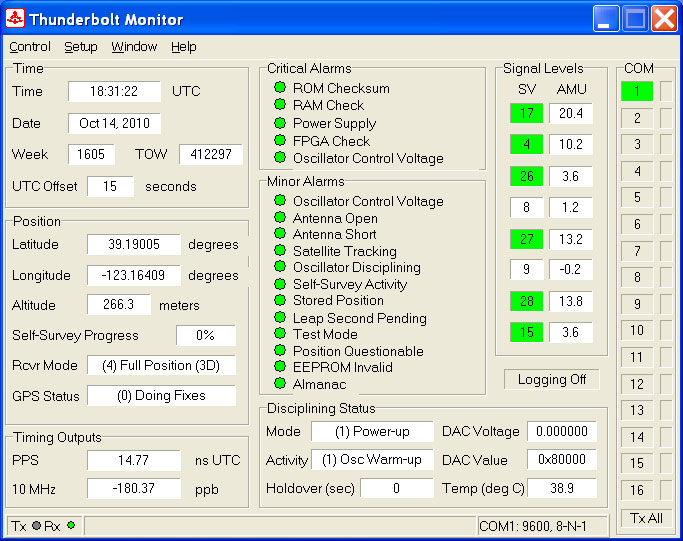Screen dimensions: 683x541
Task: Click the Time field showing 18:31:22
Action: pyautogui.click(x=114, y=91)
